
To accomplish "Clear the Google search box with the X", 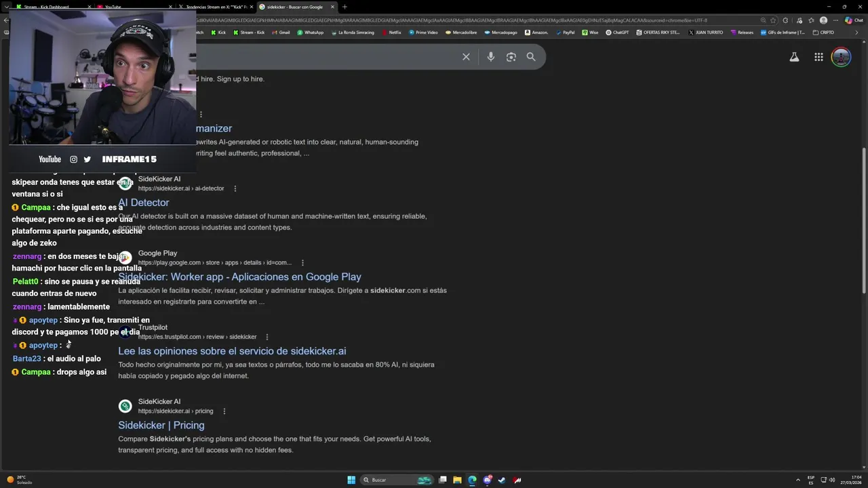I will (x=466, y=57).
